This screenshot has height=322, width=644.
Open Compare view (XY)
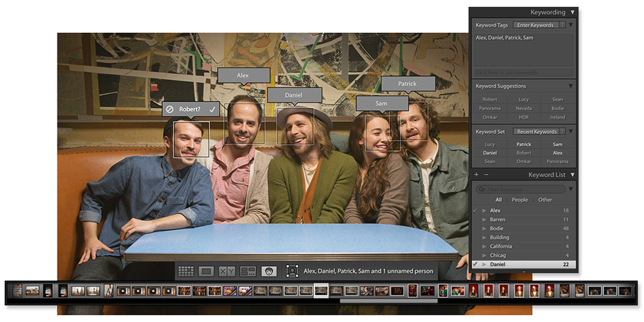click(x=227, y=272)
